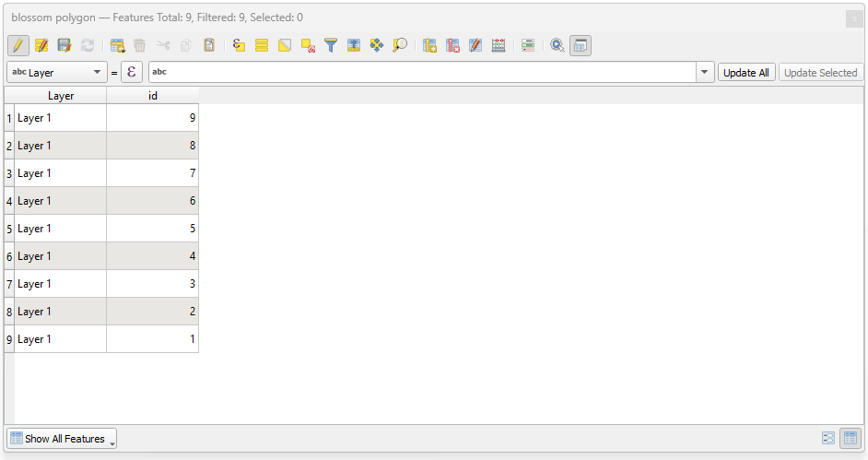This screenshot has height=460, width=868.
Task: Save edits with the disk icon
Action: tap(65, 45)
